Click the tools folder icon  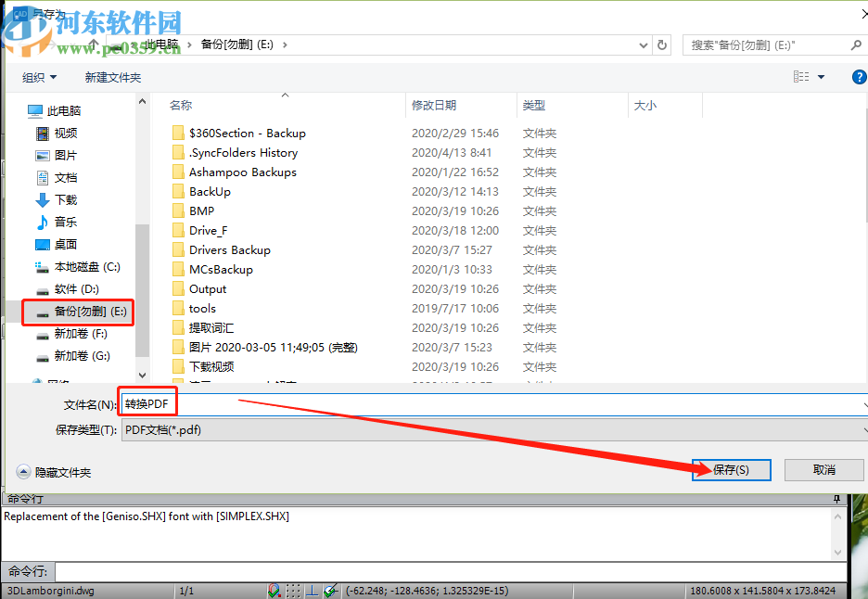point(178,309)
